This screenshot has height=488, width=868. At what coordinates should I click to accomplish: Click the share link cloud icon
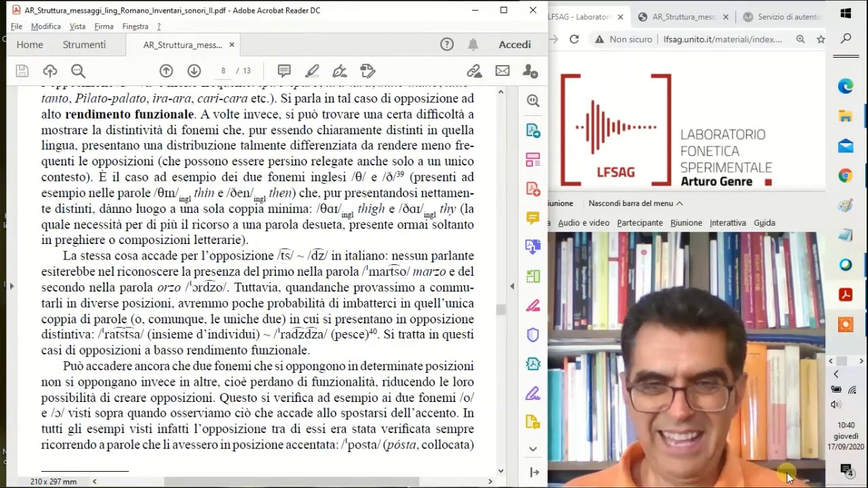point(474,71)
